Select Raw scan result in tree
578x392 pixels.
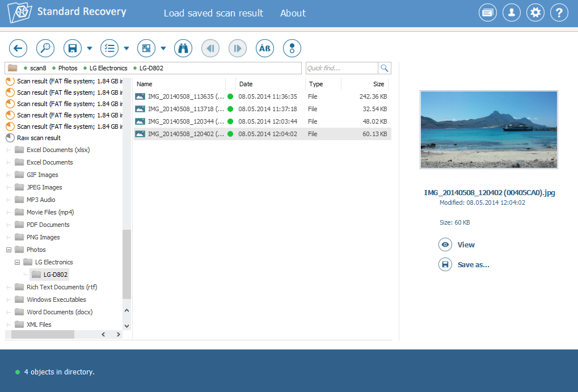[39, 138]
